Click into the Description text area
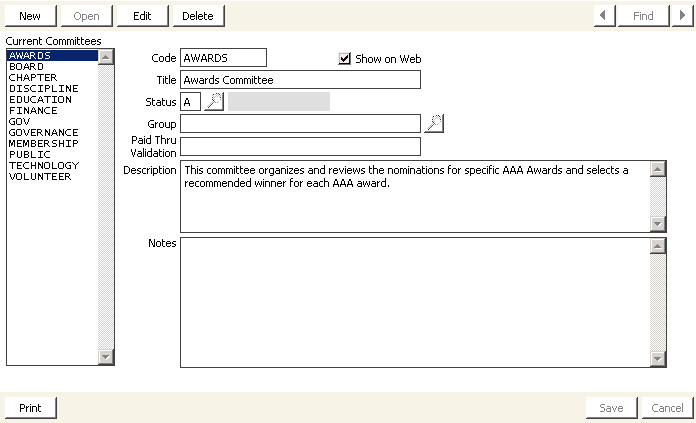The height and width of the screenshot is (423, 696). tap(415, 197)
